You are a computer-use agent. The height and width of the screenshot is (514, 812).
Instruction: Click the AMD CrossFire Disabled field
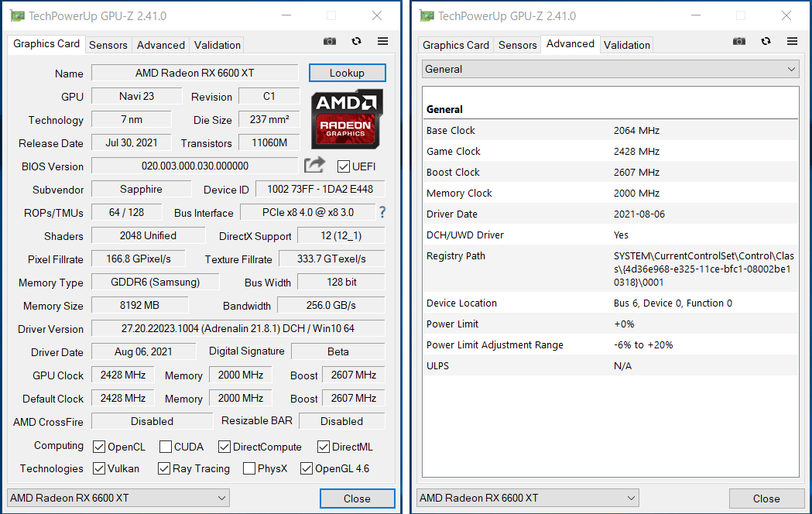(x=152, y=421)
